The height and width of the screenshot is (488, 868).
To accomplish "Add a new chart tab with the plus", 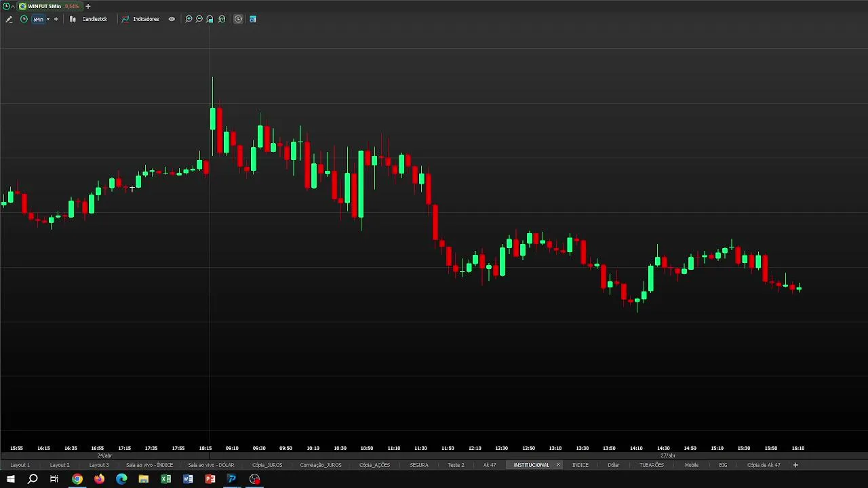I will tap(87, 6).
